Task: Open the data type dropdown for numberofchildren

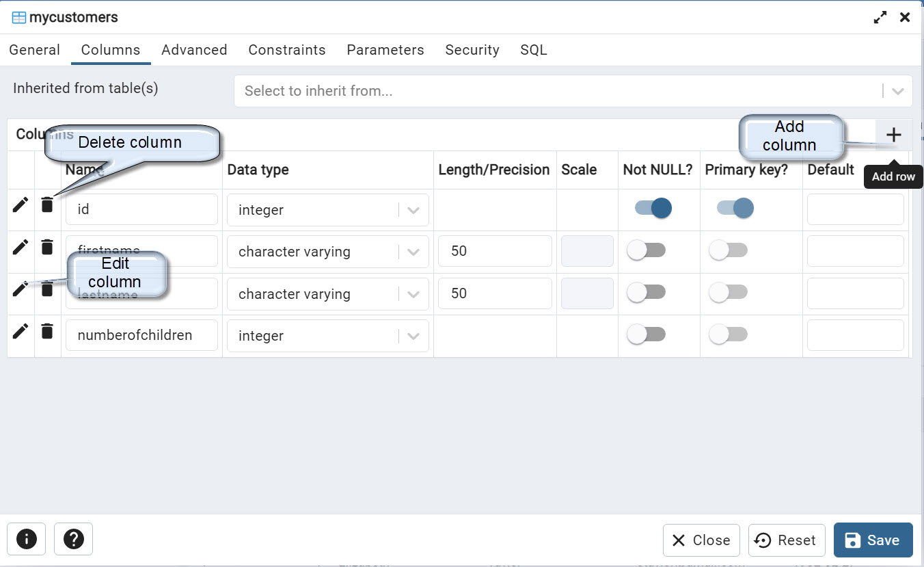Action: 413,336
